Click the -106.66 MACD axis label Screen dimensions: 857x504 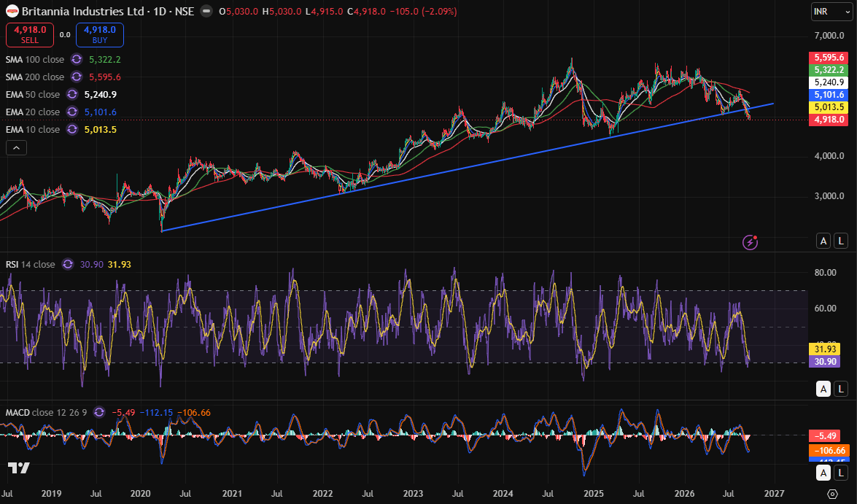click(829, 451)
